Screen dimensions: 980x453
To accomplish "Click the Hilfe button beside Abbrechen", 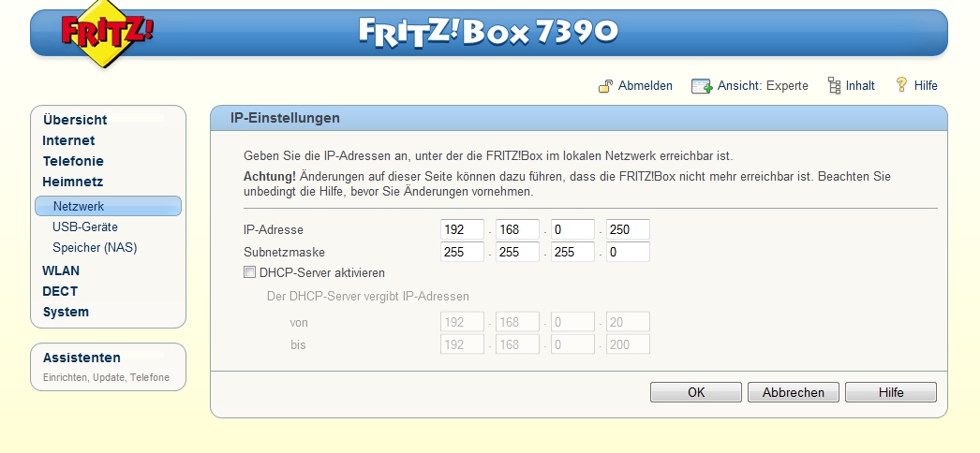I will [890, 392].
